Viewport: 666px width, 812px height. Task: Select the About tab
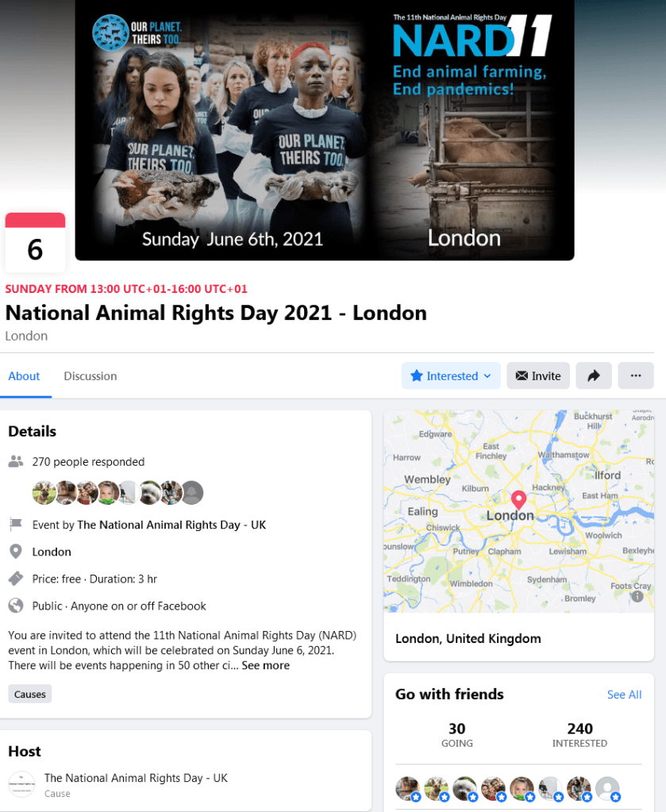coord(24,376)
